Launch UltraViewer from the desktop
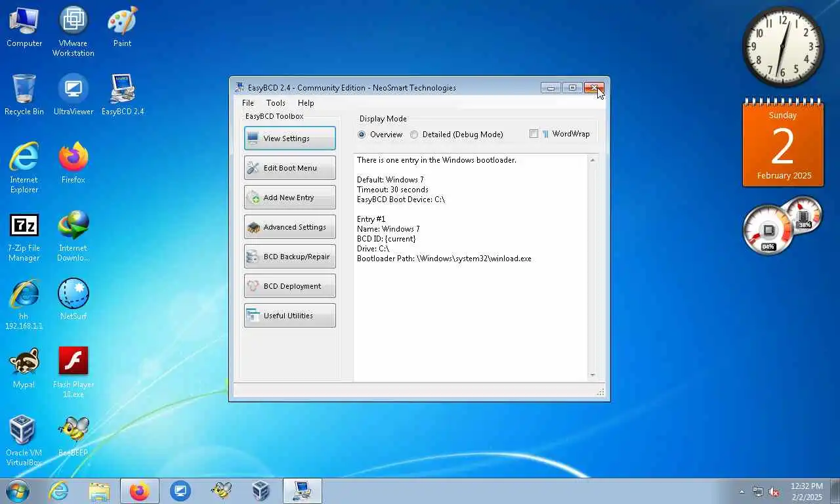This screenshot has height=504, width=840. tap(73, 94)
